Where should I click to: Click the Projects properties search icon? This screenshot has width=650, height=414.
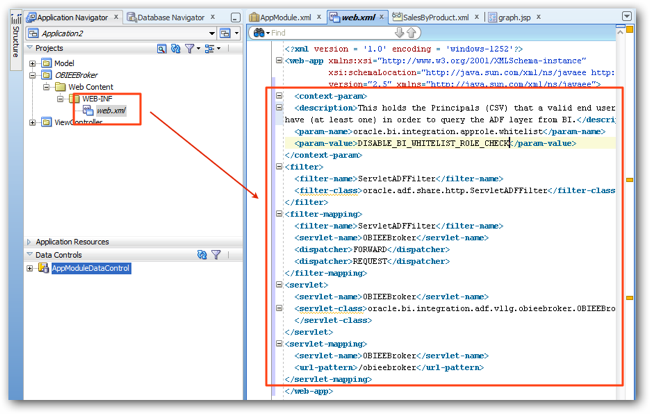tap(162, 49)
